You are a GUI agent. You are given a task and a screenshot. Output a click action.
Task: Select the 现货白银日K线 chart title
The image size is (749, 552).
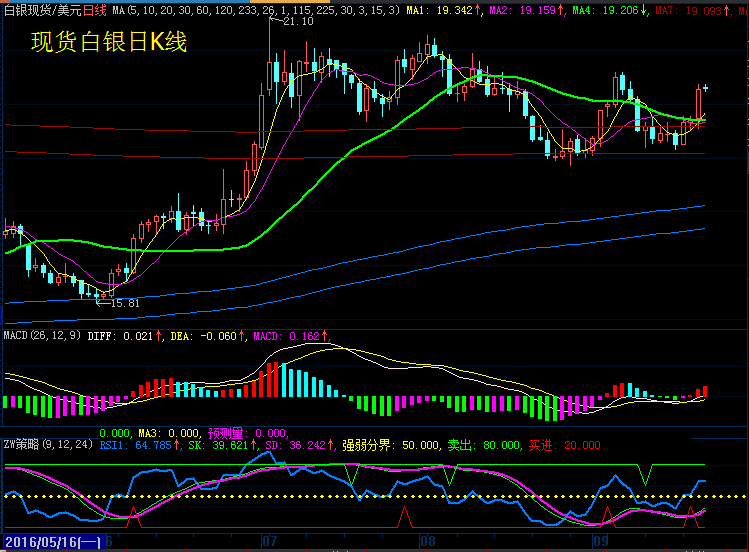108,43
